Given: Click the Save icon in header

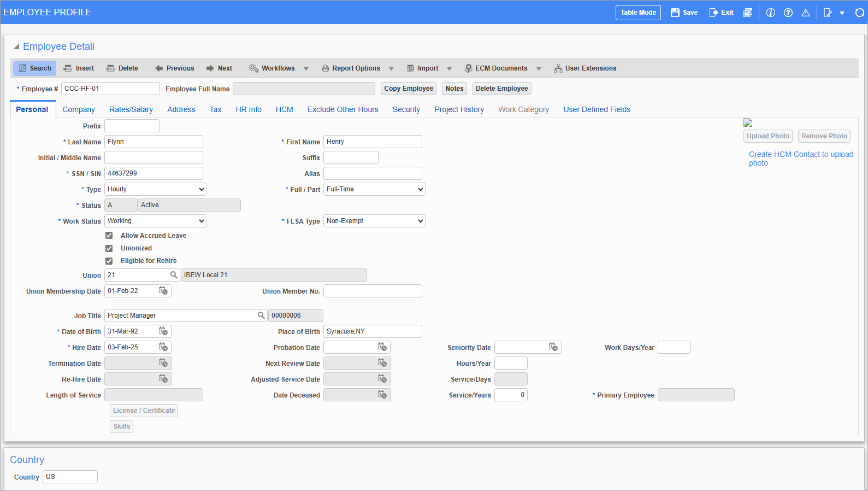Looking at the screenshot, I should click(x=675, y=13).
